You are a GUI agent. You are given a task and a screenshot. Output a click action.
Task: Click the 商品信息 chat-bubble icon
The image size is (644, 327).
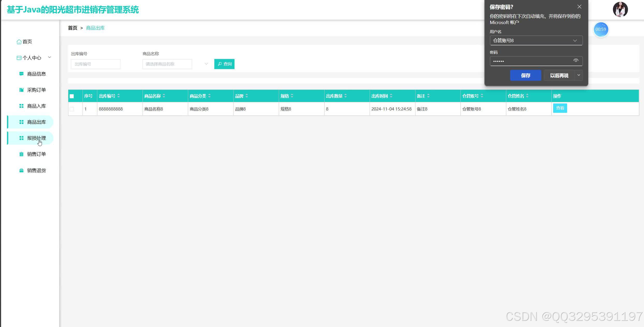(21, 74)
